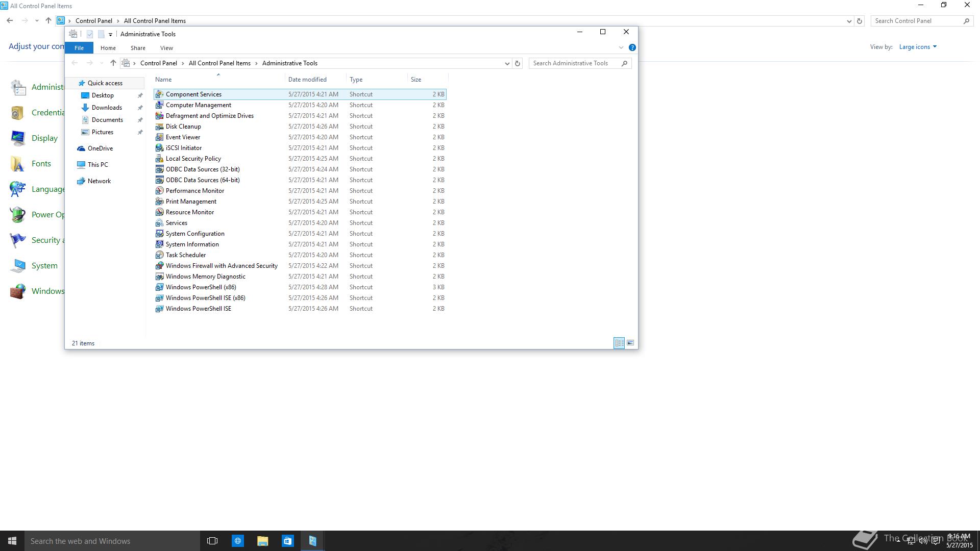Click the Help question mark icon
Screen dimensions: 980x551
pyautogui.click(x=632, y=47)
